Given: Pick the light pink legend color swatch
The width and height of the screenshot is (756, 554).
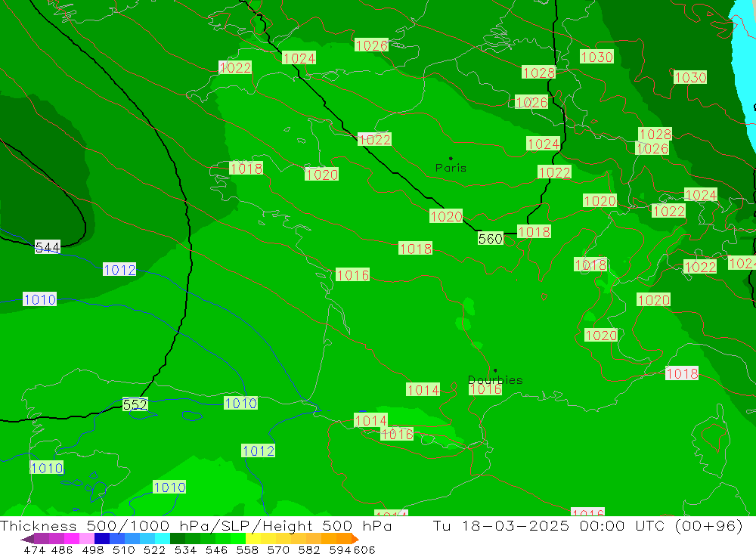Looking at the screenshot, I should click(87, 539).
